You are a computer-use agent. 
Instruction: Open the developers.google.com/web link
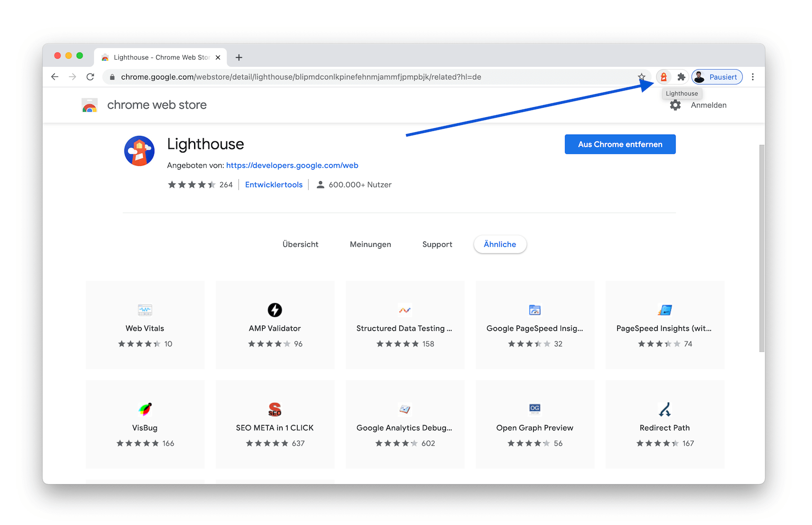pyautogui.click(x=292, y=165)
